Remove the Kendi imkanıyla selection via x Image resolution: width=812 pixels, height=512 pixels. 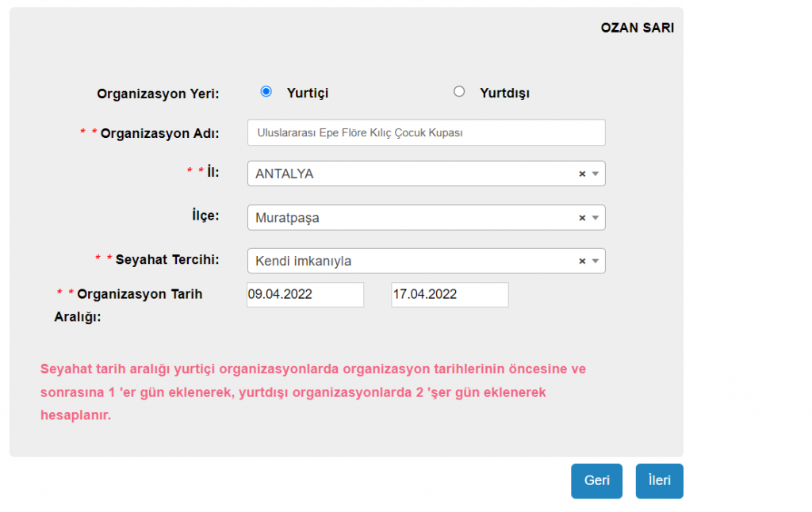[x=581, y=262]
